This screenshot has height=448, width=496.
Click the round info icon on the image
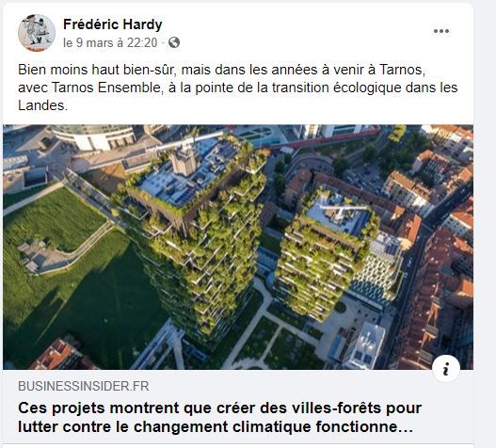click(446, 369)
